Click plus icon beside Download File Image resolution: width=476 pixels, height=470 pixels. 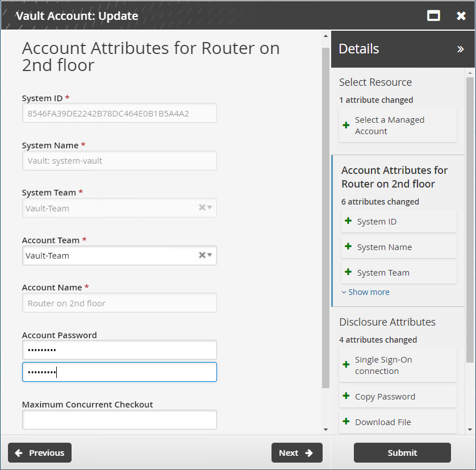click(x=346, y=422)
